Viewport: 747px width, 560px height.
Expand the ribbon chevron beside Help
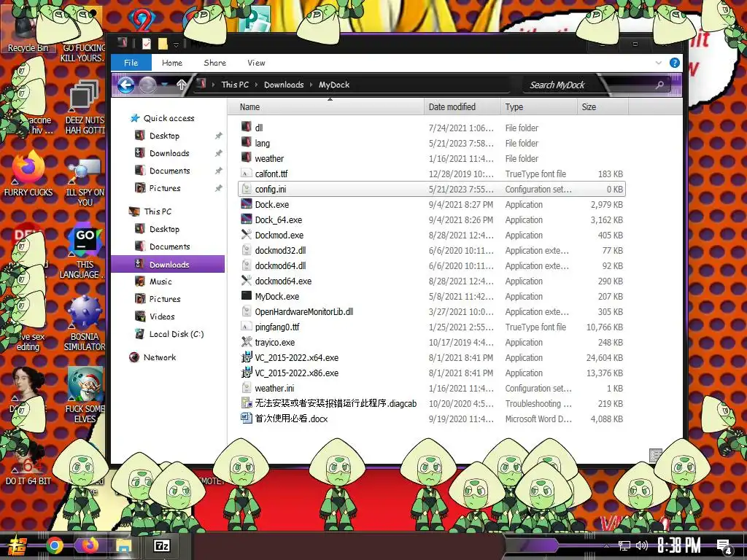(x=659, y=63)
